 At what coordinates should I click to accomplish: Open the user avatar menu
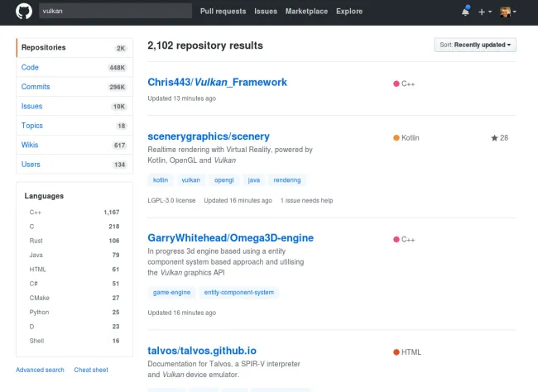point(508,12)
